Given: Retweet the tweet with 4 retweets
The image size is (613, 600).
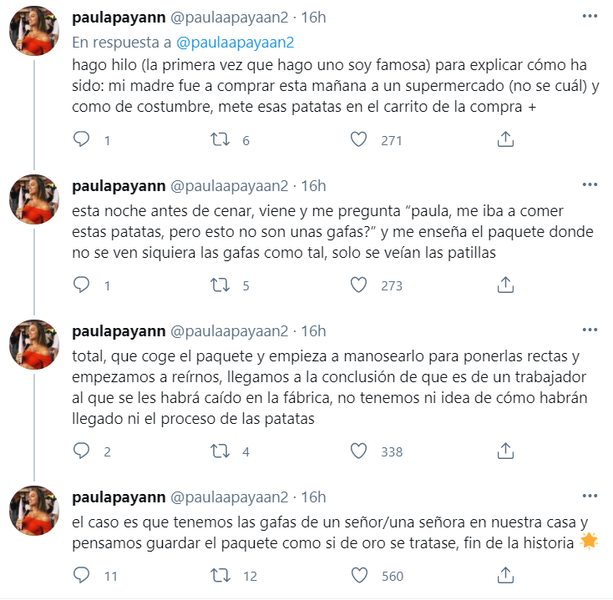Looking at the screenshot, I should tap(220, 451).
